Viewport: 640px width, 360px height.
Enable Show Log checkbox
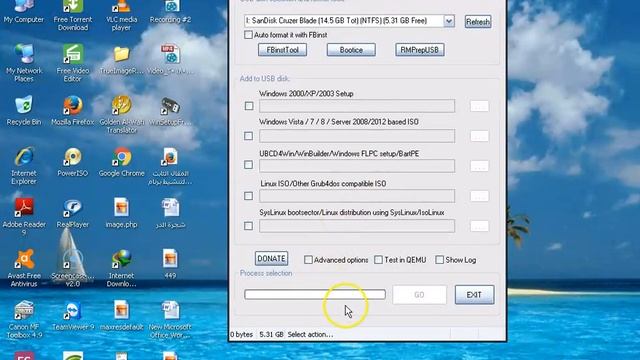[x=439, y=260]
